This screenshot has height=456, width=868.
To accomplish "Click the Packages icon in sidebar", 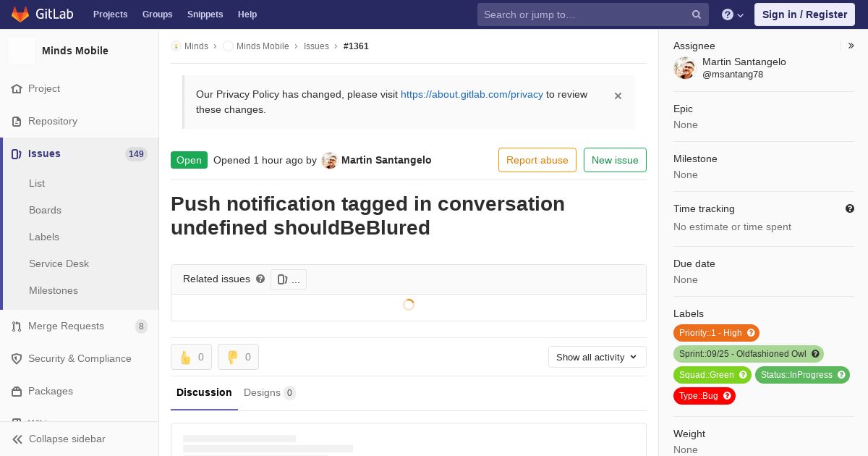I will (x=17, y=391).
